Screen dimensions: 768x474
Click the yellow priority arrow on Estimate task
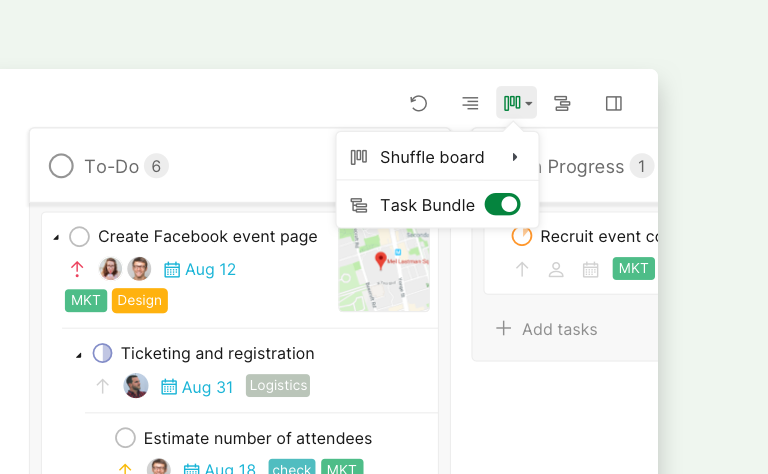[125, 469]
